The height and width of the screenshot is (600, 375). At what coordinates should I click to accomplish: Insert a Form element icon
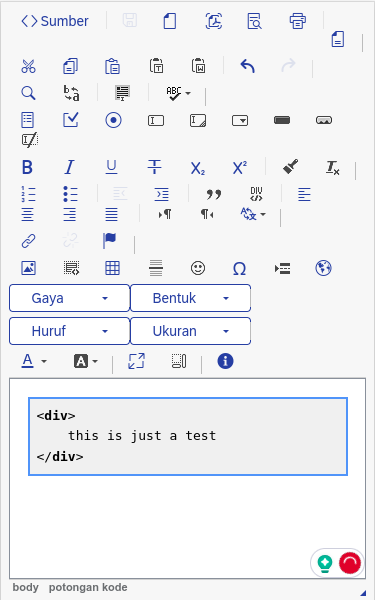[x=28, y=120]
